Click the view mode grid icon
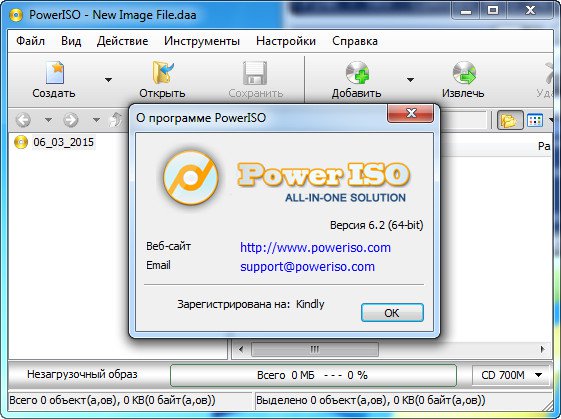The height and width of the screenshot is (419, 561). [x=535, y=120]
